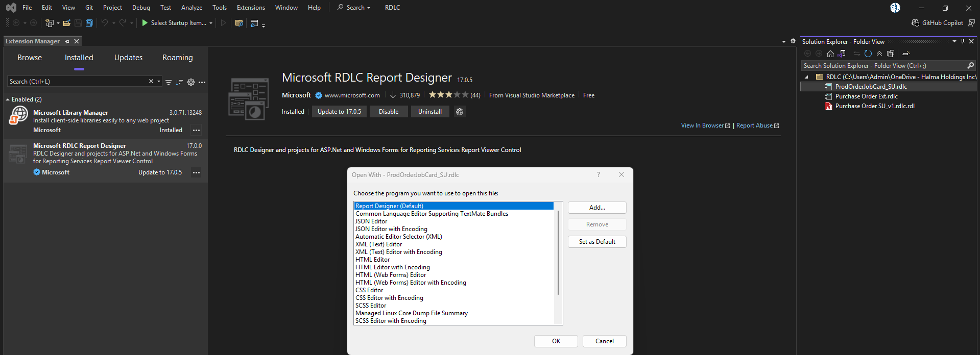The width and height of the screenshot is (980, 355).
Task: Select Purchase Order SU_v1.rdlc.rdl file
Action: 875,106
